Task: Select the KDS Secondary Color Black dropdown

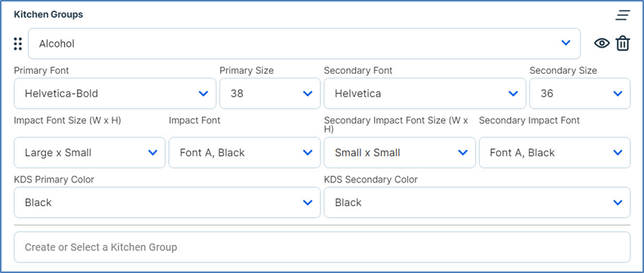Action: point(477,202)
